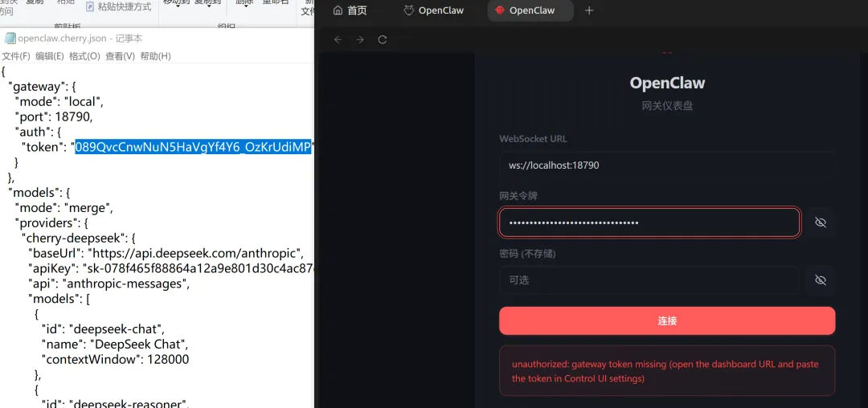Viewport: 868px width, 408px height.
Task: Go forward with the right arrow
Action: click(360, 39)
